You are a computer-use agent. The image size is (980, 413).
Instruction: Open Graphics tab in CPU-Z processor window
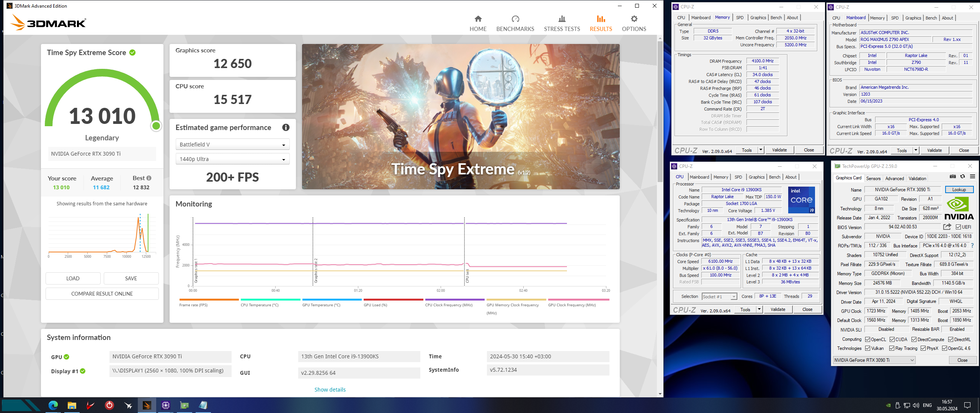point(756,177)
